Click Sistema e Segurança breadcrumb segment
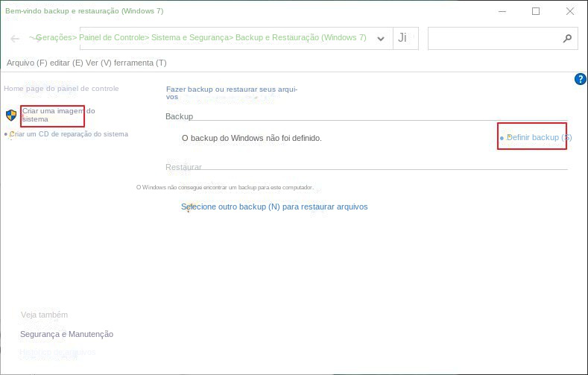The image size is (588, 375). (190, 37)
